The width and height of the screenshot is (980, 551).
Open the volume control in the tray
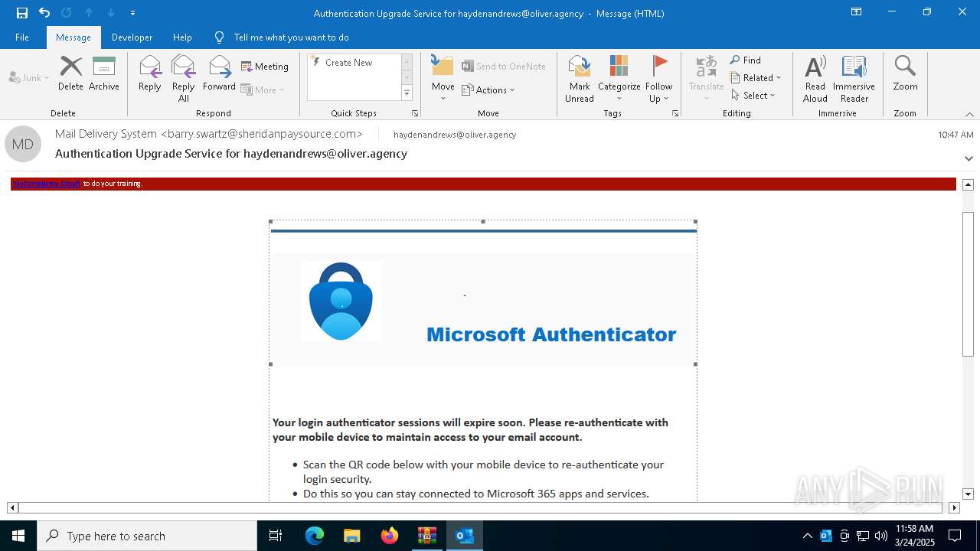[x=880, y=536]
